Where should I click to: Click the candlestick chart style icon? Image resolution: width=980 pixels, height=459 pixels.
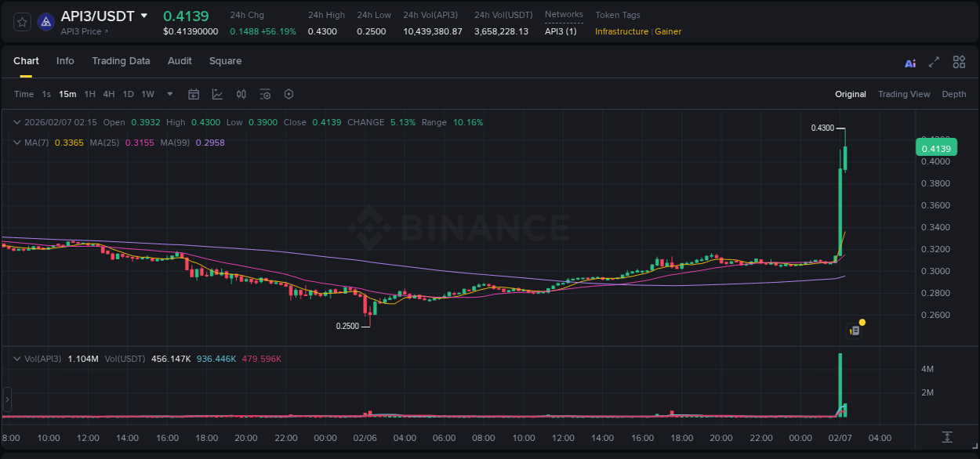[241, 94]
